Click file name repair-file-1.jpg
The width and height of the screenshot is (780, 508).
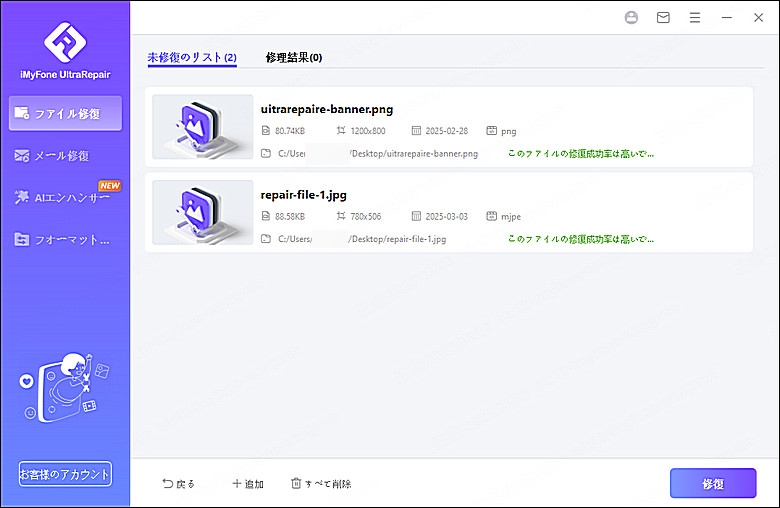pos(303,195)
